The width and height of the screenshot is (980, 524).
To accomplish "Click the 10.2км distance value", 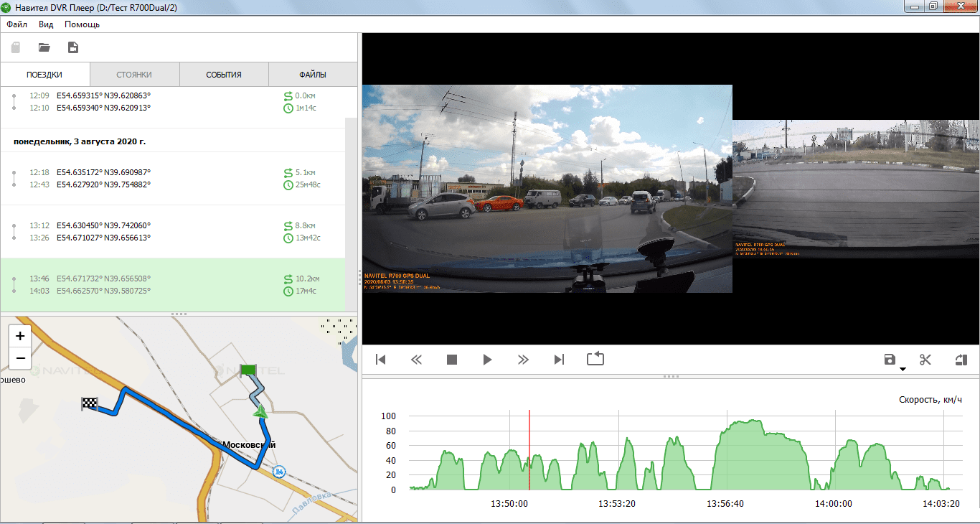I will tap(308, 279).
